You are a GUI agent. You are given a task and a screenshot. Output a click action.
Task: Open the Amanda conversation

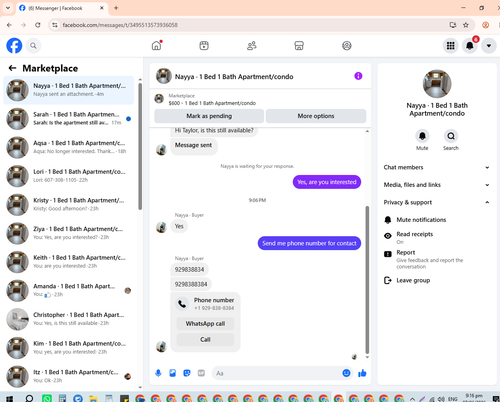(69, 291)
